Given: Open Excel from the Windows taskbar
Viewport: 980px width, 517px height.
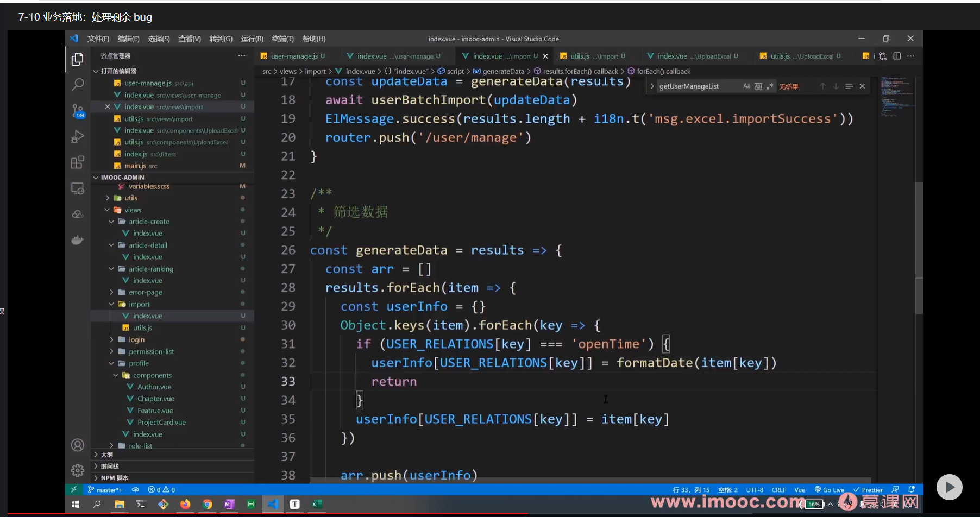Looking at the screenshot, I should (x=316, y=504).
